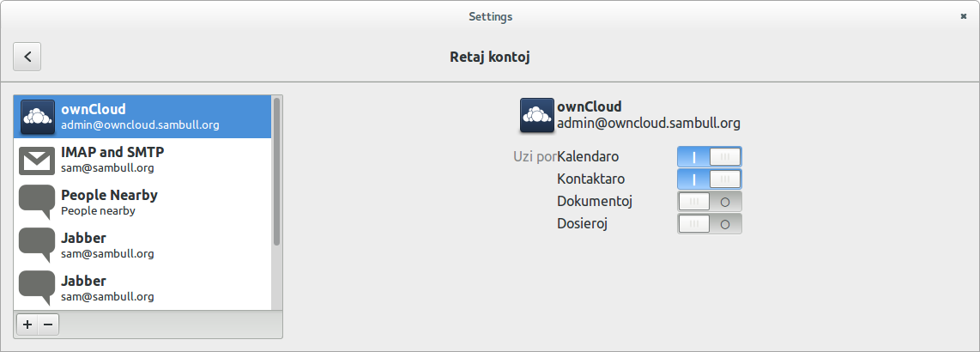Turn off the Kontaktaro switch
Viewport: 980px width, 352px height.
(x=709, y=179)
